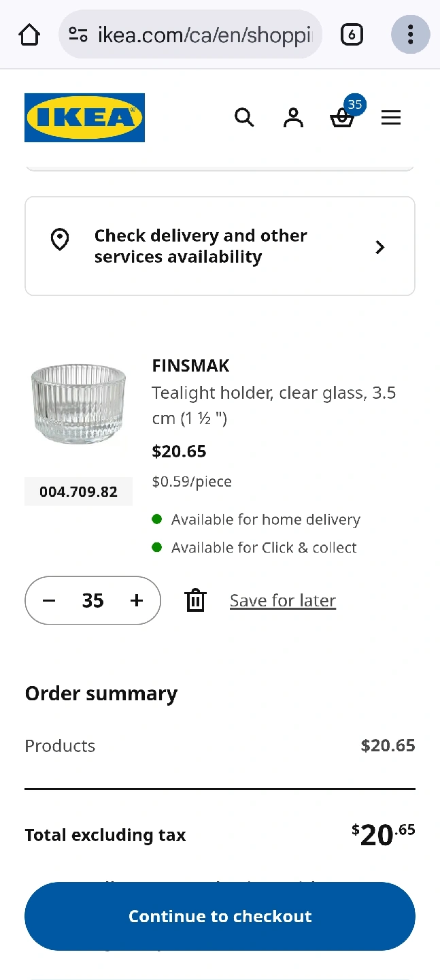Open the tab switcher showing 6 tabs
Viewport: 440px width, 980px height.
352,35
